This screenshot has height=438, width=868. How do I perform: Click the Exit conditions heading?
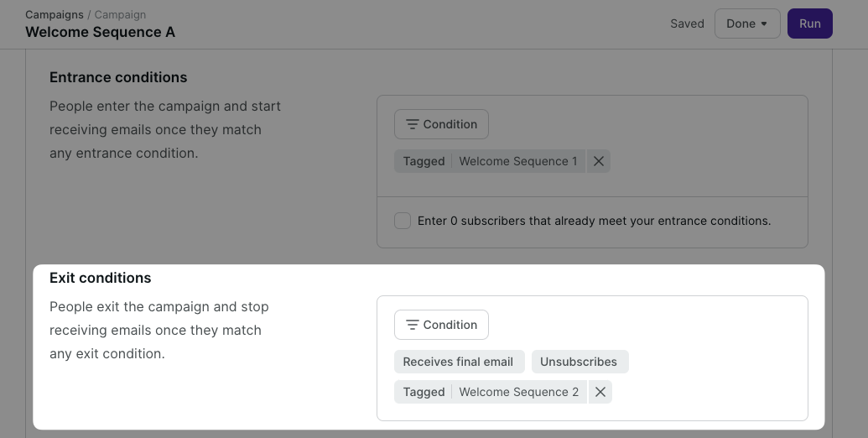point(101,278)
